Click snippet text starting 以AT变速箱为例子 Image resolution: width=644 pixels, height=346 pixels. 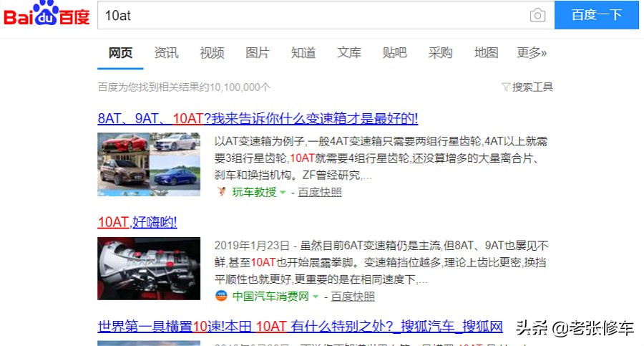point(381,158)
